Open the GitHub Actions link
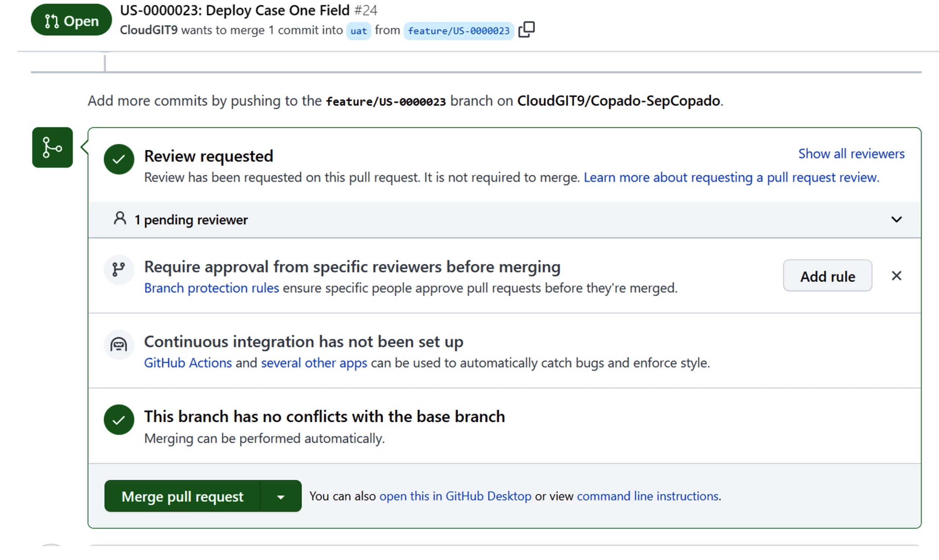 pos(188,362)
